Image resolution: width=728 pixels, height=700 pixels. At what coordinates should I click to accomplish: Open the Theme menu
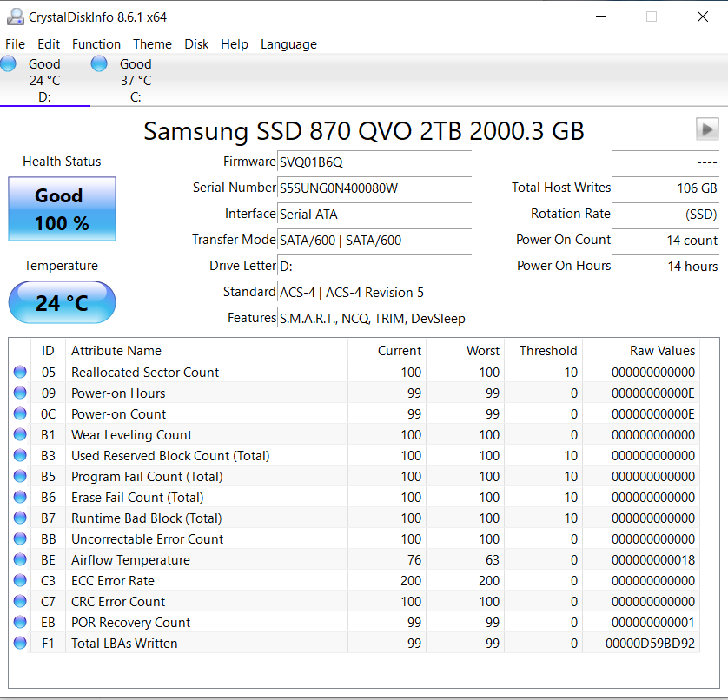(x=152, y=44)
